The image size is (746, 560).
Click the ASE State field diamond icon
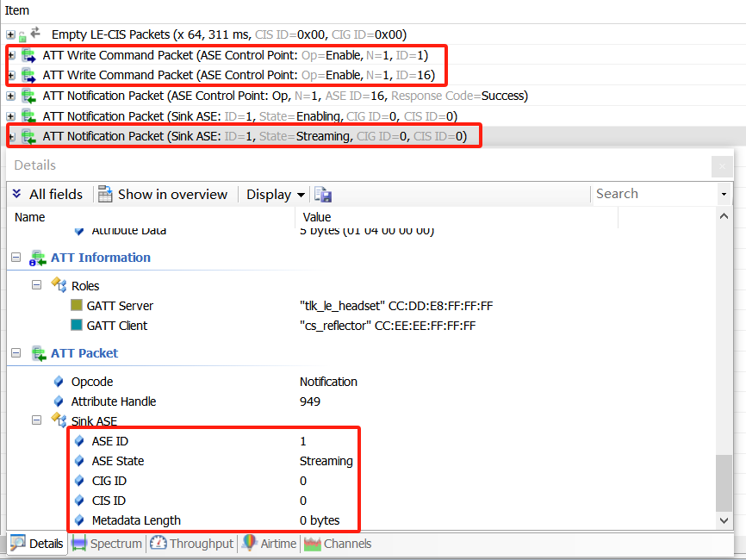tap(79, 461)
